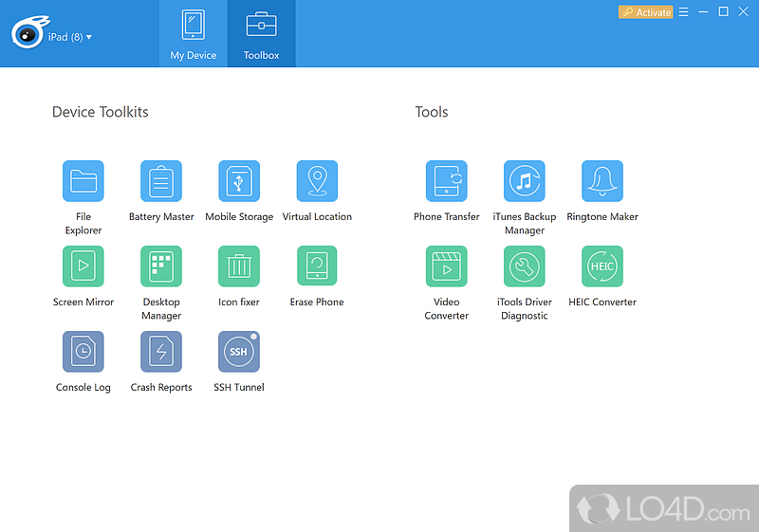Run iTools Driver Diagnostic
The height and width of the screenshot is (532, 759).
click(525, 266)
